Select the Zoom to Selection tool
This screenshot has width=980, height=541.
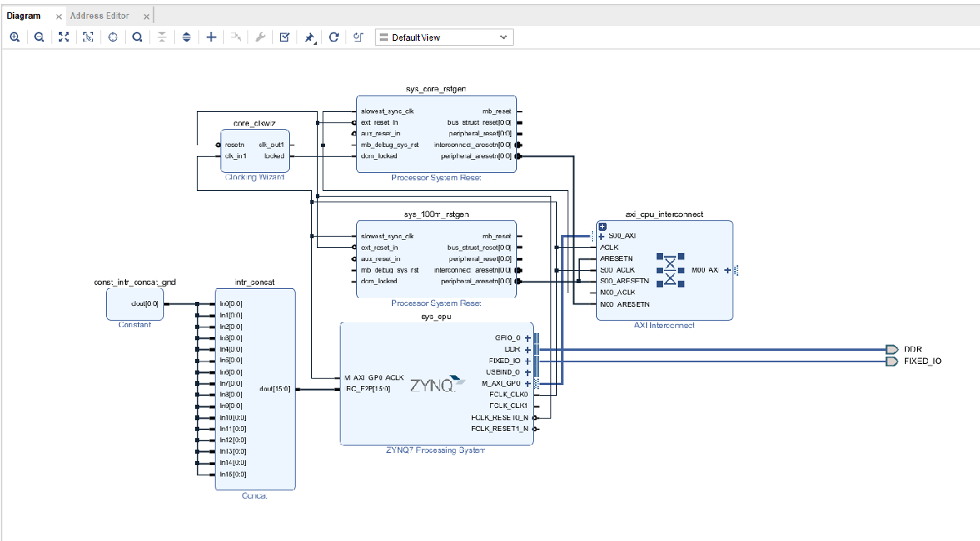pyautogui.click(x=88, y=37)
